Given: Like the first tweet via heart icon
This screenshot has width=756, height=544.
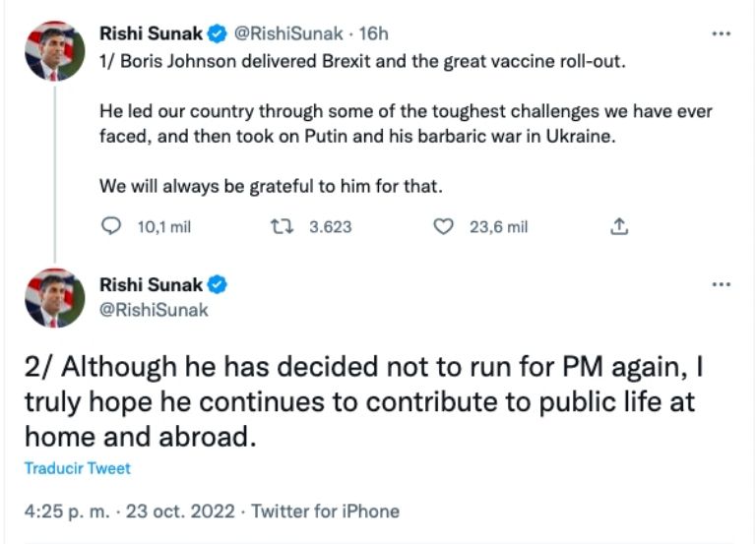Looking at the screenshot, I should tap(443, 226).
